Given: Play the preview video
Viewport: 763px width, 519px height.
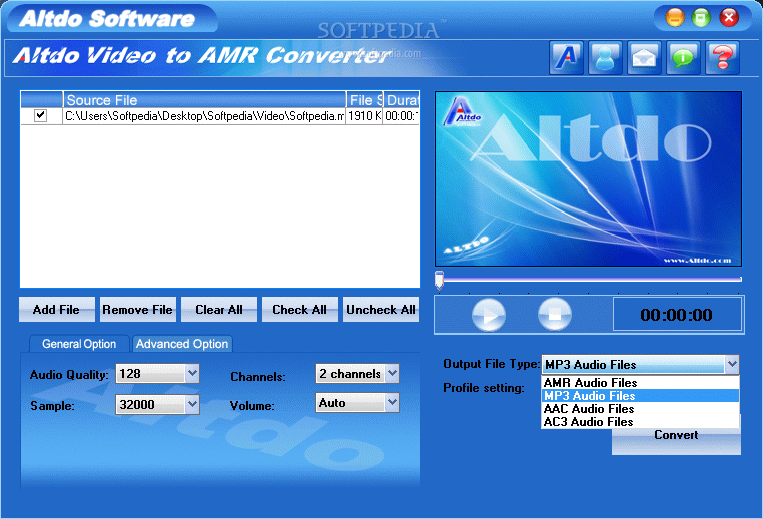Looking at the screenshot, I should point(489,315).
